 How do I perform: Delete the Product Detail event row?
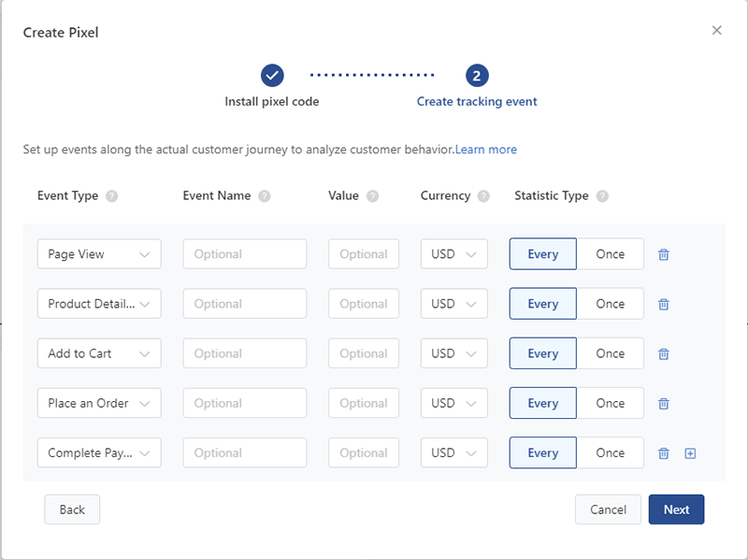[x=664, y=304]
